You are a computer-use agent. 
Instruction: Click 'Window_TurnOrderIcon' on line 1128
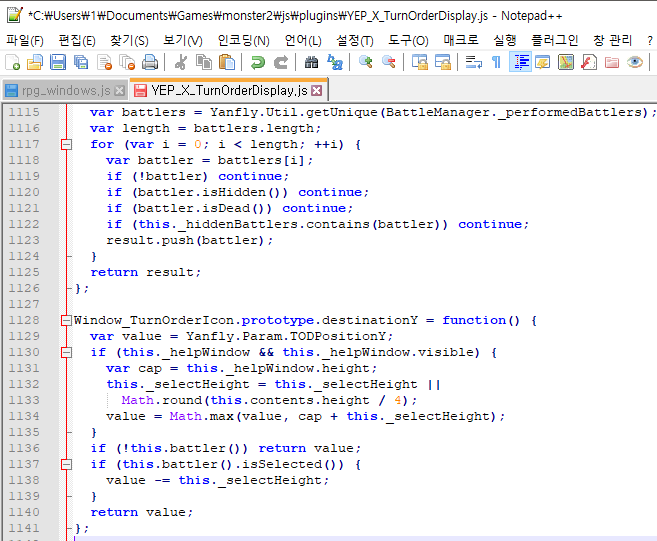154,321
